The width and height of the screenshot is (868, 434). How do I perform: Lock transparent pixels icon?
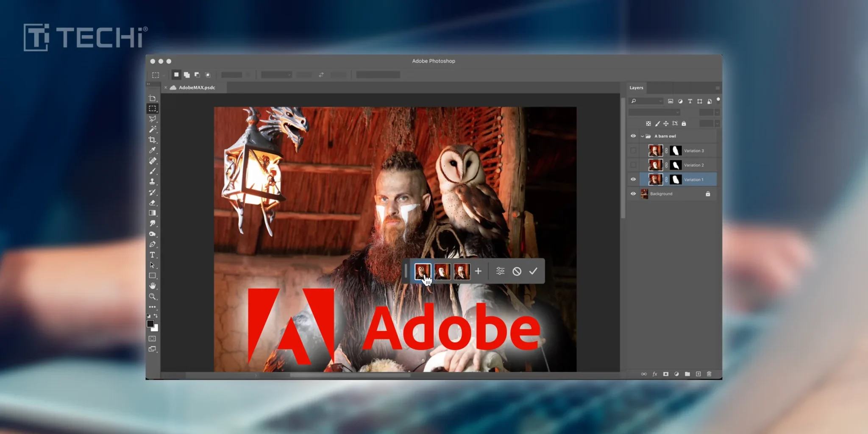[x=648, y=123]
